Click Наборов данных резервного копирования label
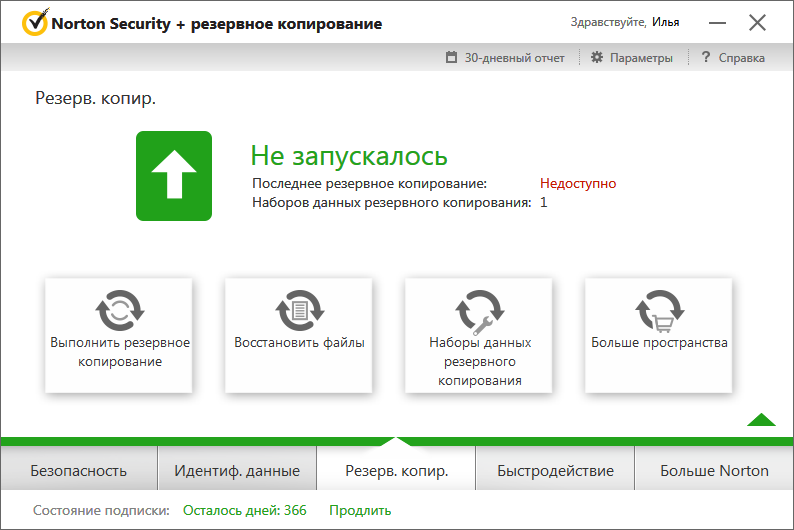Image resolution: width=794 pixels, height=530 pixels. [392, 202]
